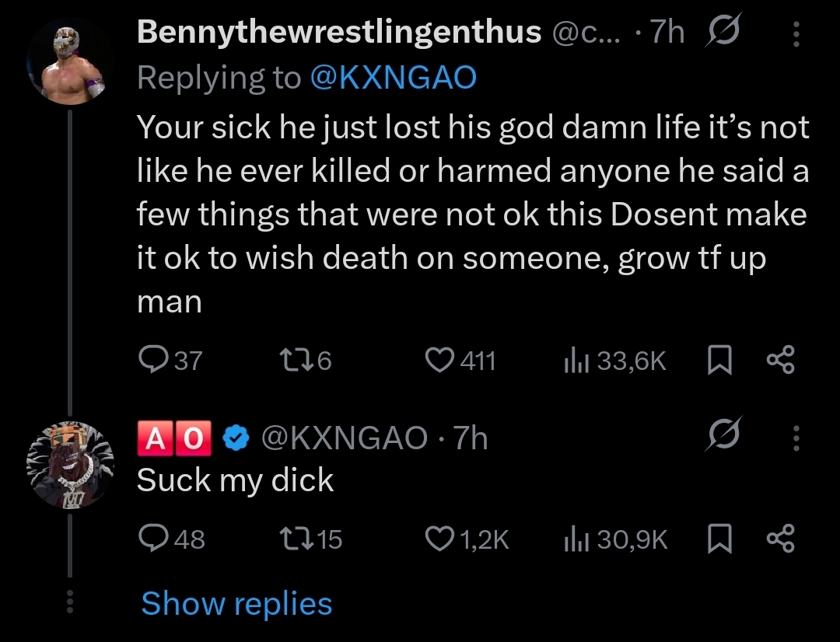The height and width of the screenshot is (642, 840).
Task: View analytics showing 33,6K views
Action: coord(574,360)
